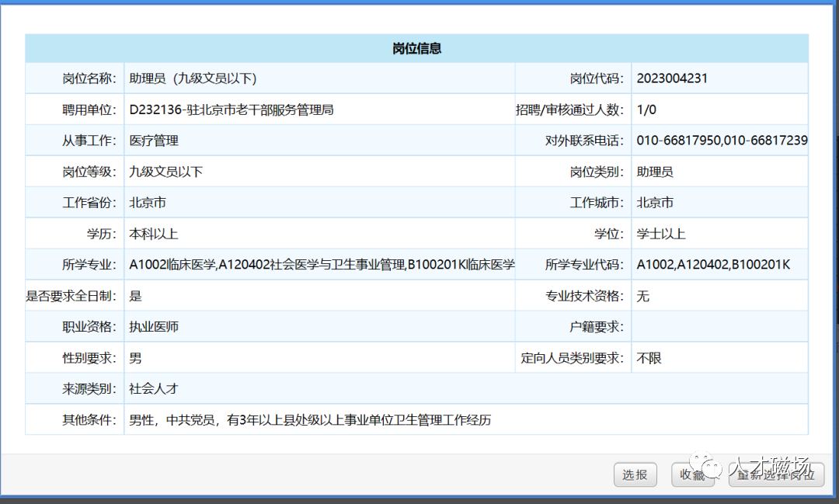This screenshot has width=839, height=504.
Task: Select the 岗位名称: label
Action: tap(89, 78)
